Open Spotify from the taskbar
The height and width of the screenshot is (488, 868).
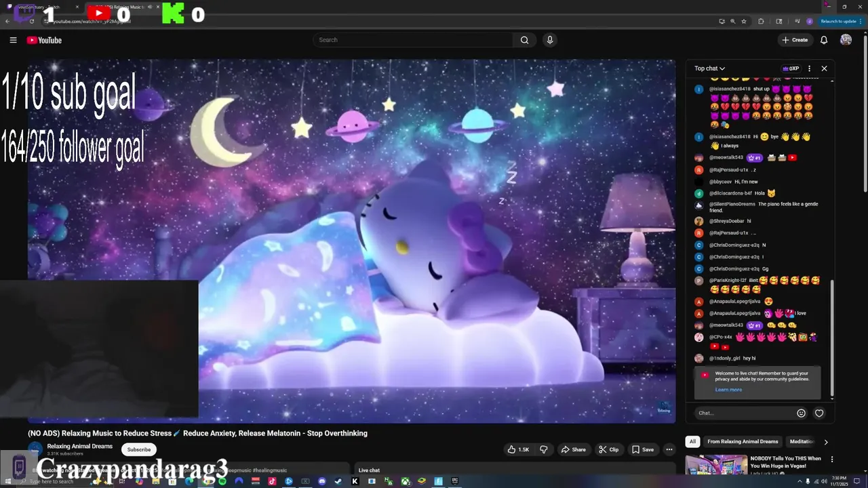point(222,481)
